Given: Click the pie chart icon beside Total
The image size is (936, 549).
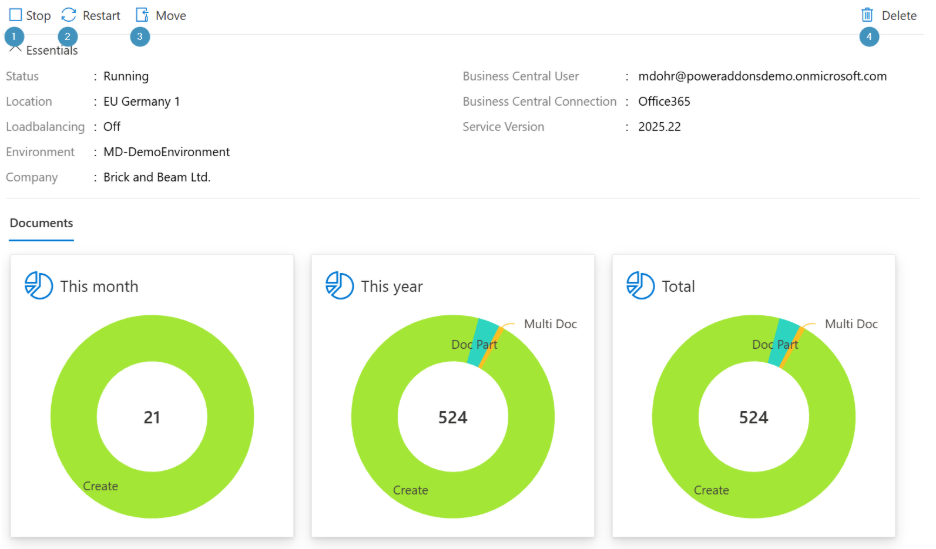Looking at the screenshot, I should pyautogui.click(x=641, y=285).
